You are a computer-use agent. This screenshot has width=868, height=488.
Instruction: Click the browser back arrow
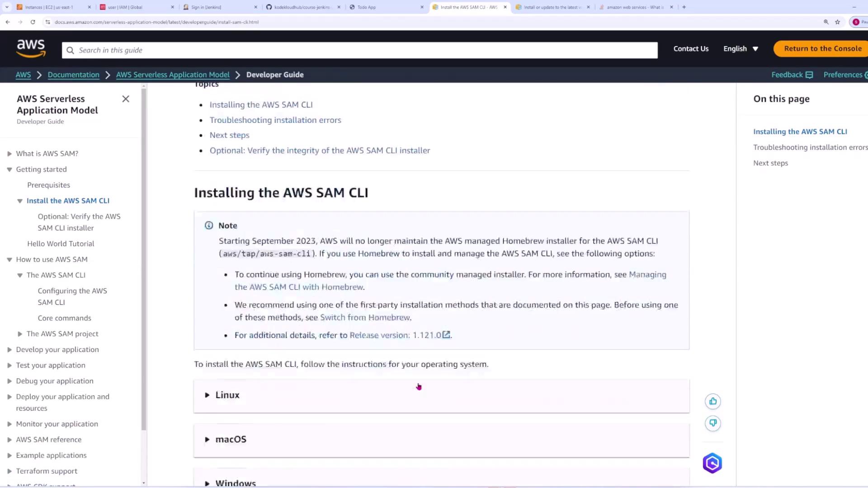point(8,22)
